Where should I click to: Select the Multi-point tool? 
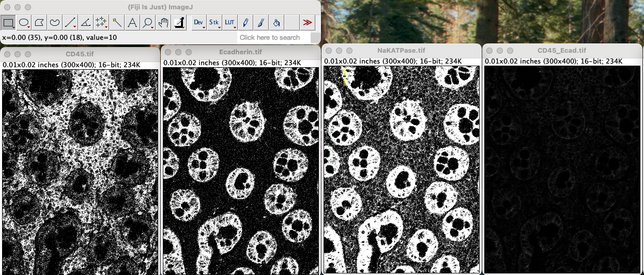click(x=101, y=23)
